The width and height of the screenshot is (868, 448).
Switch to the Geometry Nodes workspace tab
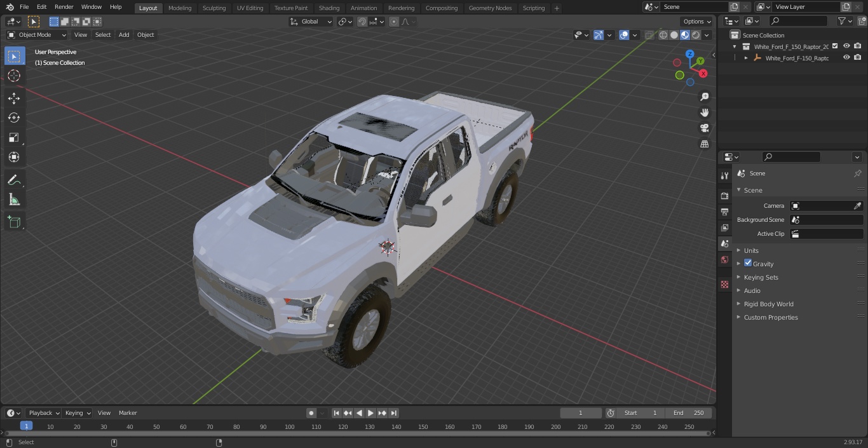click(x=490, y=8)
